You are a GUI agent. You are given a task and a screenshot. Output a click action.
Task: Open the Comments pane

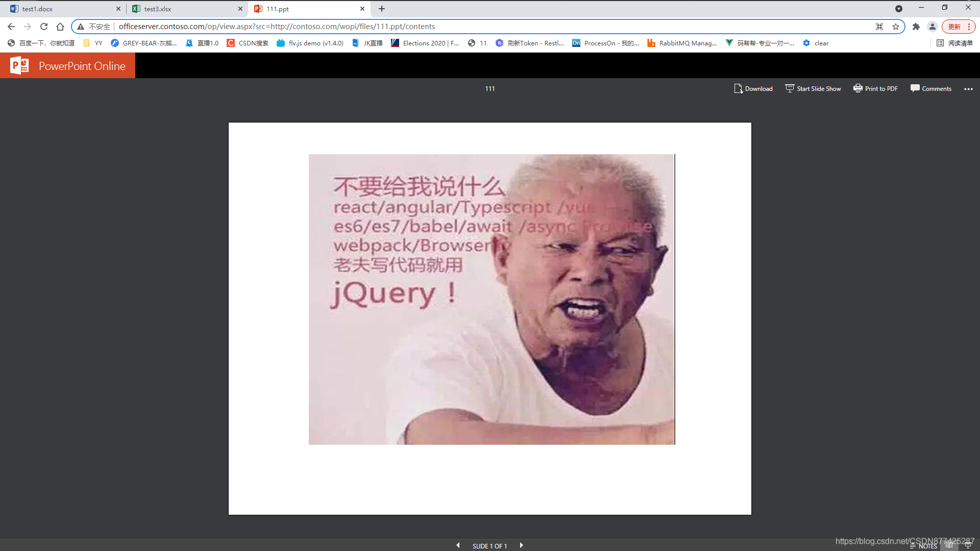(x=930, y=88)
